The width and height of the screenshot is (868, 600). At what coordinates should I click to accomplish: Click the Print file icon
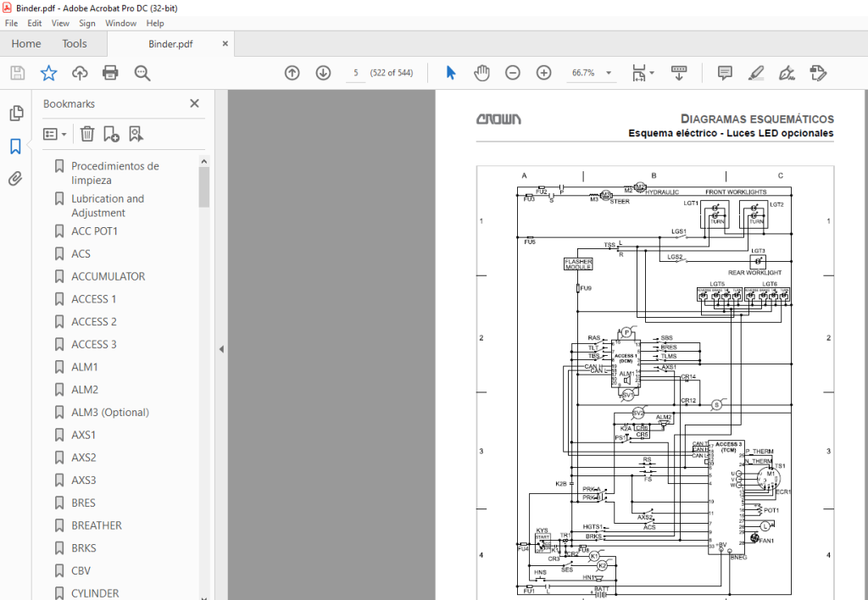coord(110,73)
